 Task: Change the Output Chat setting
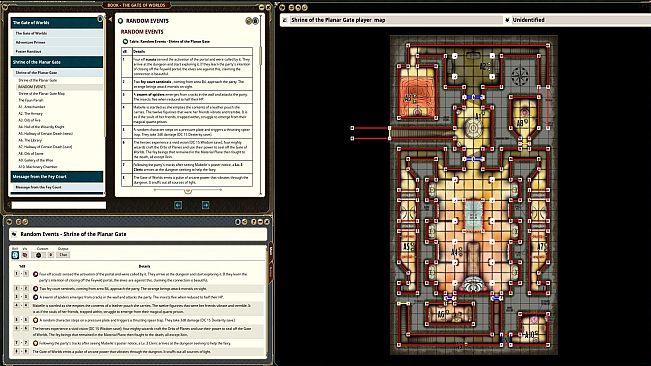click(63, 255)
